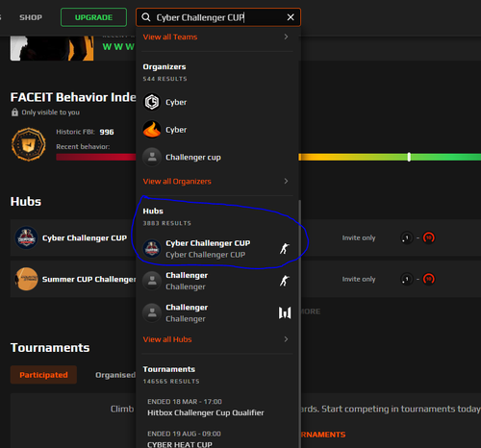Click CS game icon on Cyber Challenger CUP result
The height and width of the screenshot is (448, 481).
click(x=285, y=249)
